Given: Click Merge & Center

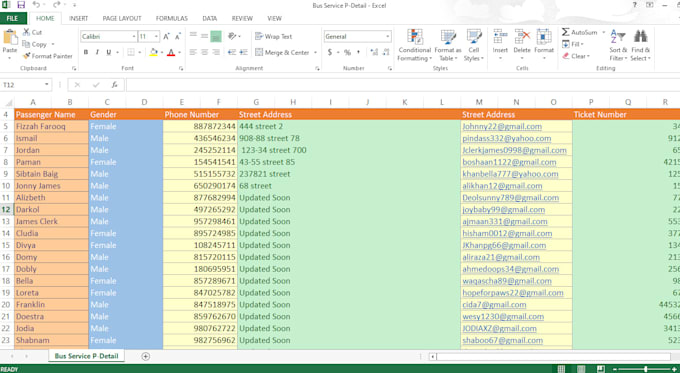Looking at the screenshot, I should pyautogui.click(x=282, y=52).
